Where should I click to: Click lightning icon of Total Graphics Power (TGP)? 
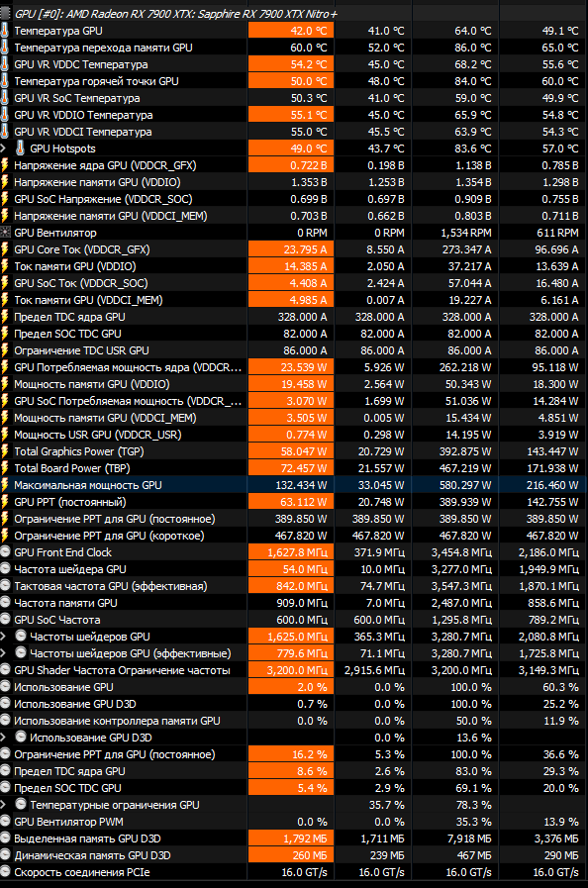click(5, 451)
